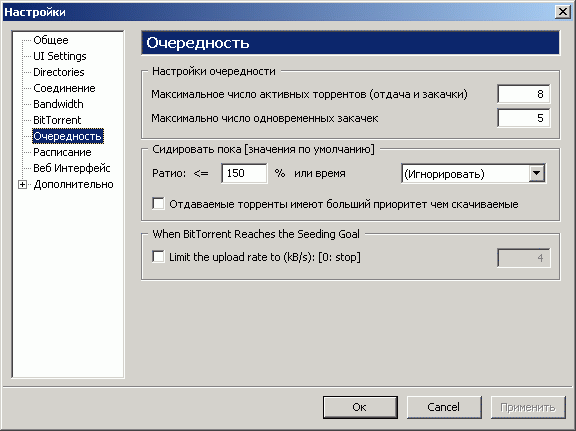This screenshot has height=431, width=576.
Task: Click the Дополнительно tree label
Action: pyautogui.click(x=73, y=184)
